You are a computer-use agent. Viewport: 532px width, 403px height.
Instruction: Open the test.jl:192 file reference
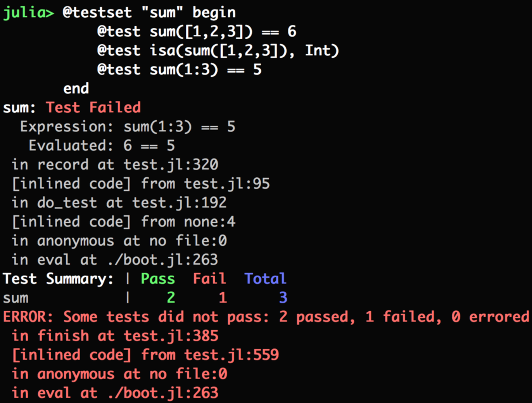[179, 203]
